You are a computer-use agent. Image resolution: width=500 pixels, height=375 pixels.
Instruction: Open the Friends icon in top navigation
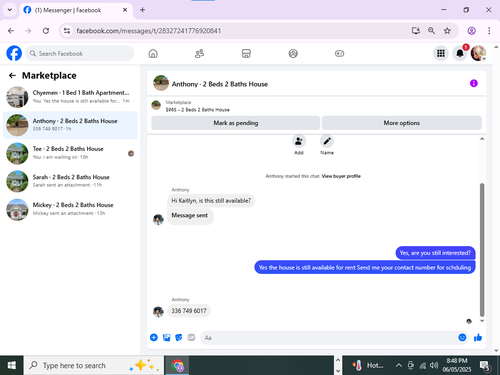click(x=199, y=53)
